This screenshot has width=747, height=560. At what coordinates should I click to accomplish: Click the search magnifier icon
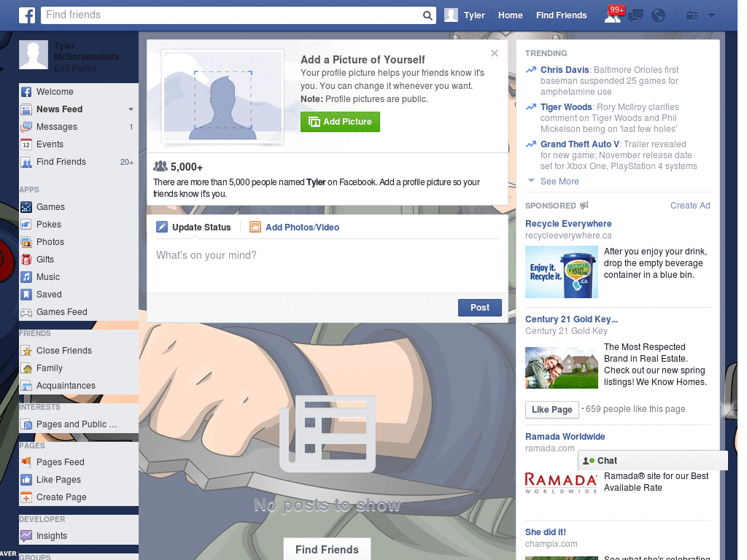[427, 16]
